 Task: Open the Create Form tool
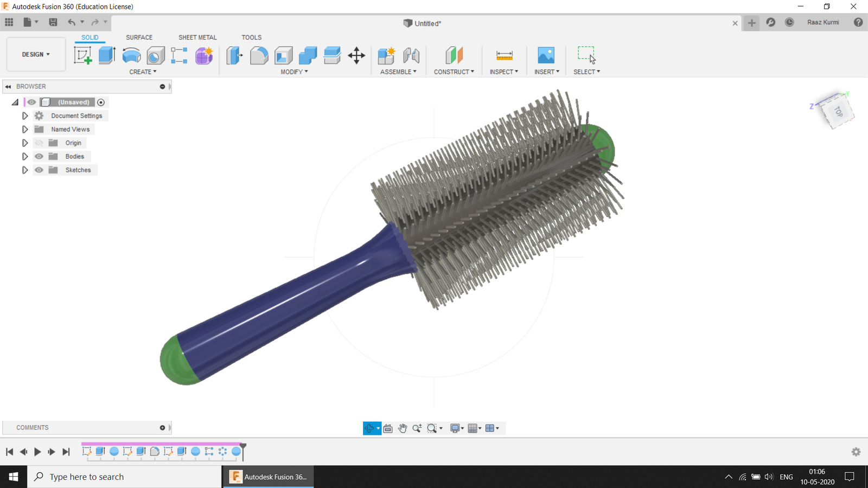(204, 55)
